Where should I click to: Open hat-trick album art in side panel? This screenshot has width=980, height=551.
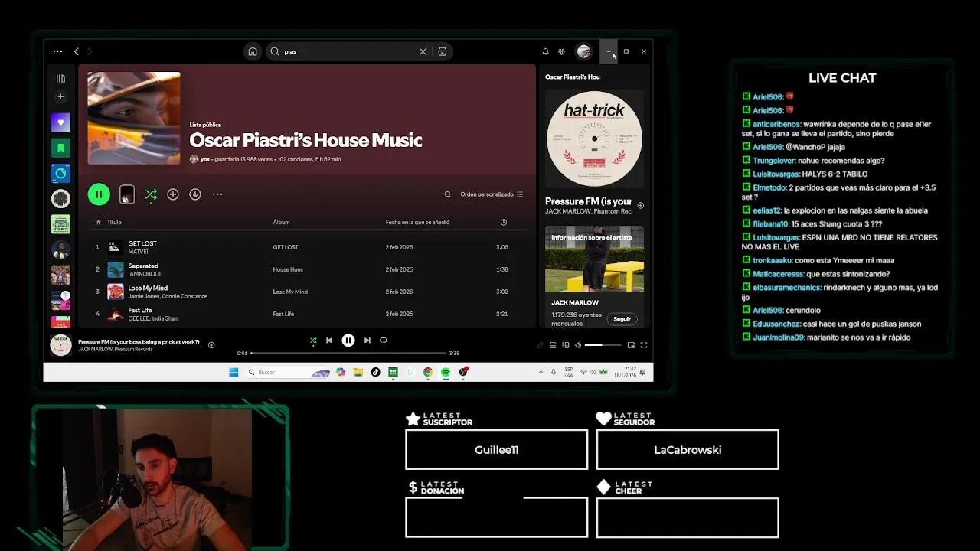pyautogui.click(x=594, y=139)
